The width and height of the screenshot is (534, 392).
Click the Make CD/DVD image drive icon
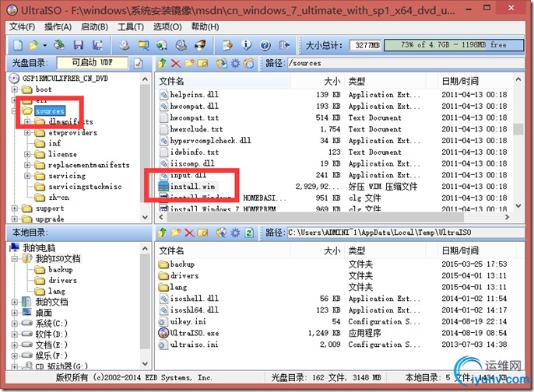(125, 45)
